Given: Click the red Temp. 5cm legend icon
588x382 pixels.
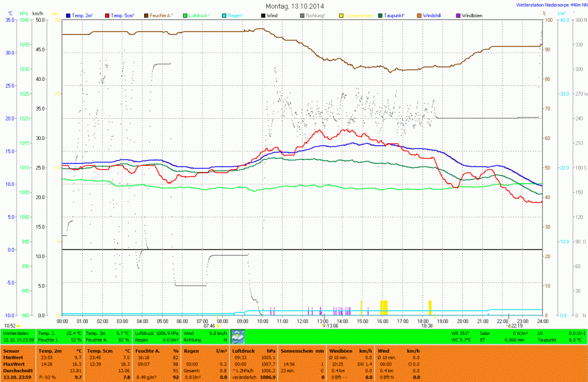Looking at the screenshot, I should tap(106, 15).
